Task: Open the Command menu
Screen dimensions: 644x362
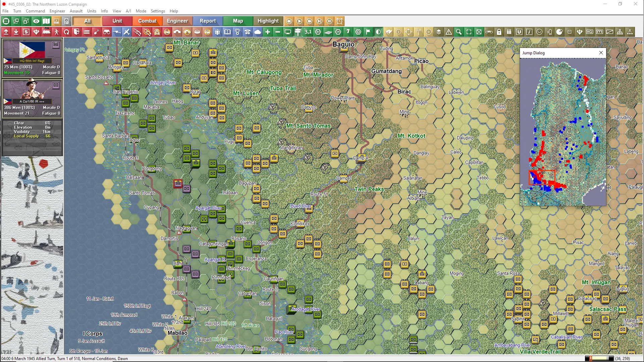Action: pyautogui.click(x=35, y=11)
